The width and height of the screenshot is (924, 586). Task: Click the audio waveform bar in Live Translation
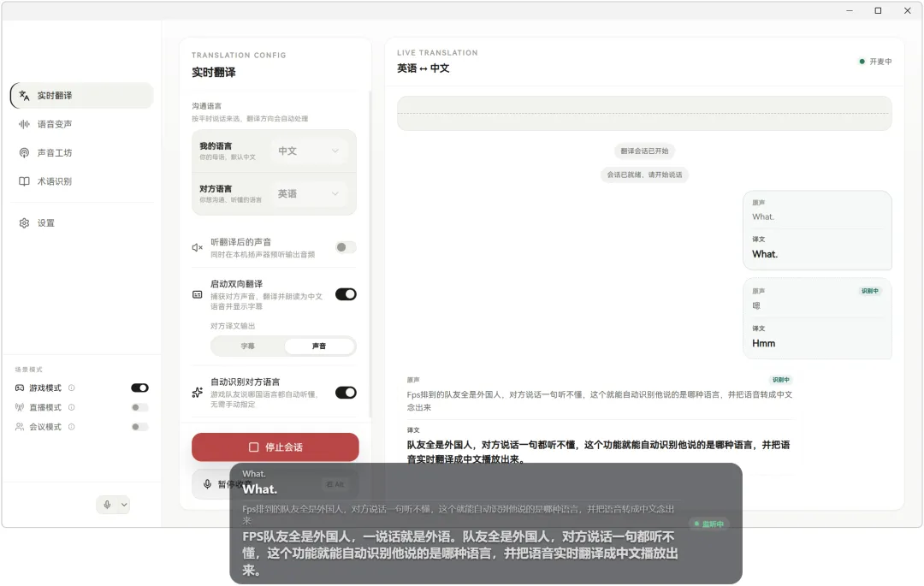tap(644, 113)
